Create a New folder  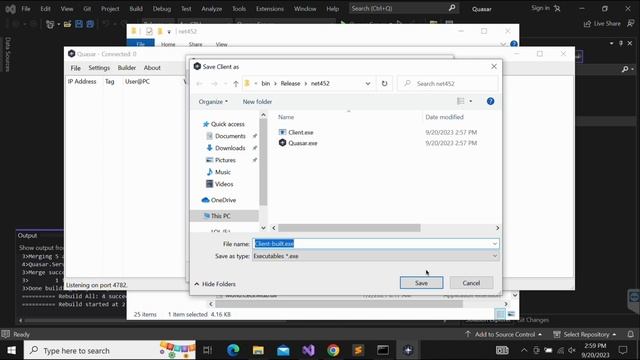click(257, 102)
